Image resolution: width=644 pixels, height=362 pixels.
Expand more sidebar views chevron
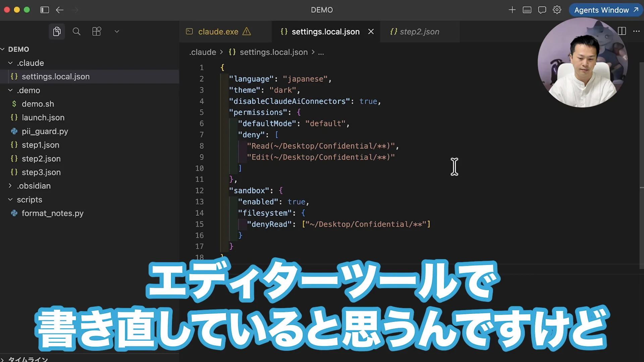117,32
